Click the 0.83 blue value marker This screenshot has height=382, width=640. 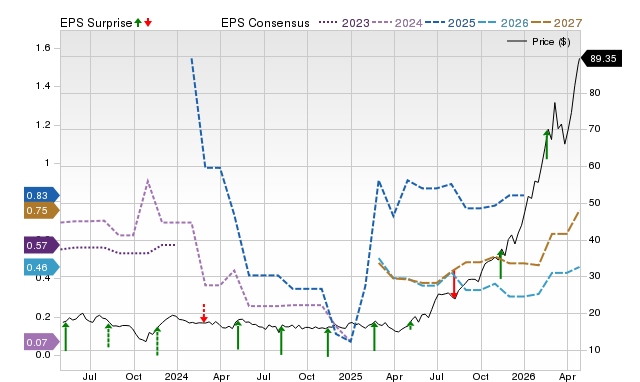coord(42,195)
